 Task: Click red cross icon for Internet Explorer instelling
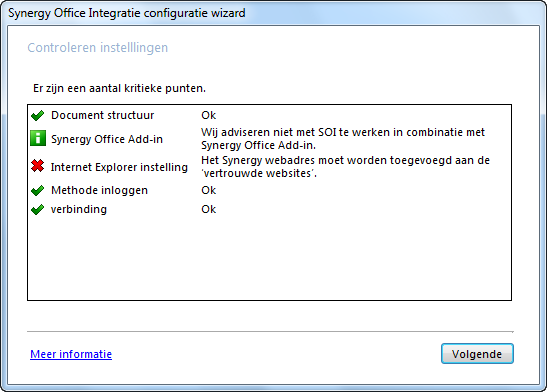(x=37, y=166)
